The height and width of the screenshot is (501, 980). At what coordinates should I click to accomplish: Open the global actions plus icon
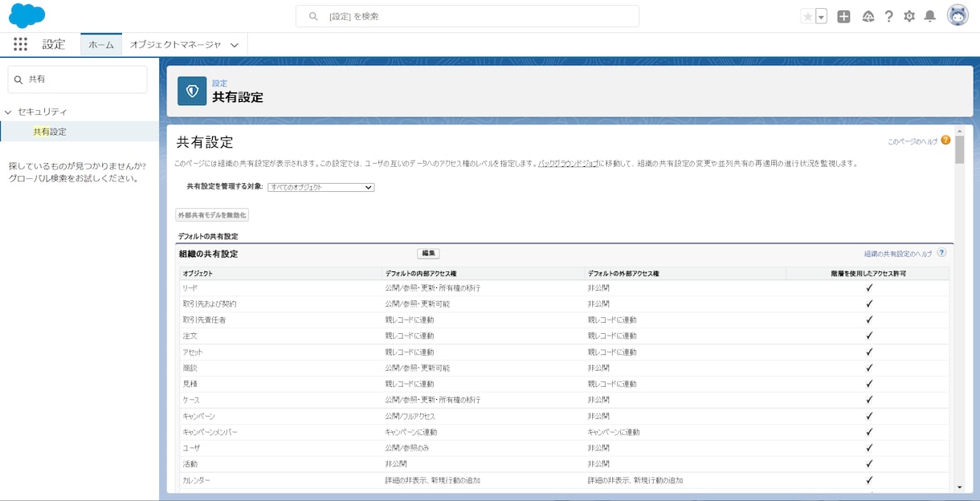coord(843,16)
